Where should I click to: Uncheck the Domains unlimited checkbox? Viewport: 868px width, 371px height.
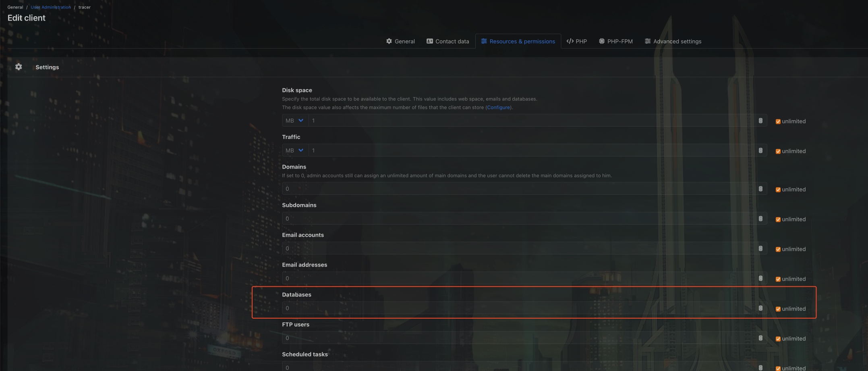point(778,190)
